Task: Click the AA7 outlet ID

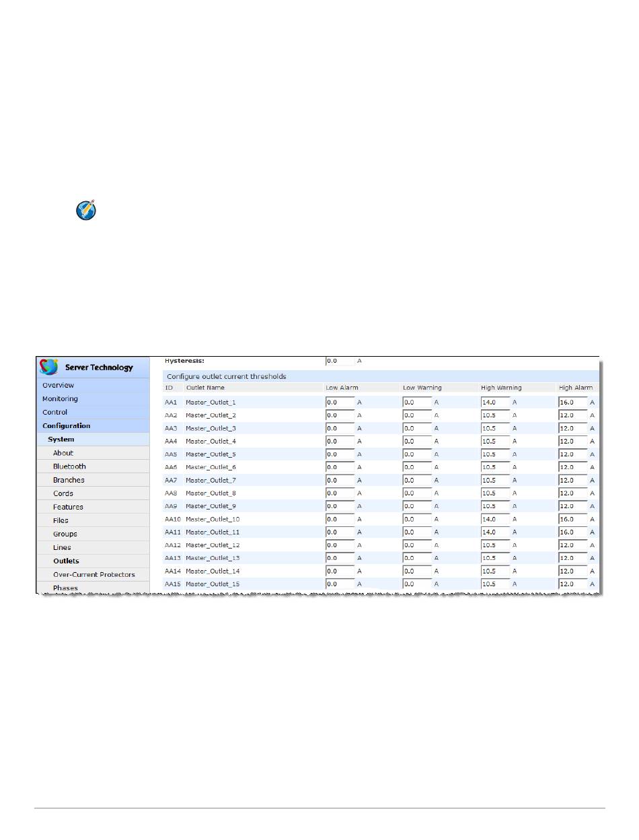Action: [x=171, y=480]
